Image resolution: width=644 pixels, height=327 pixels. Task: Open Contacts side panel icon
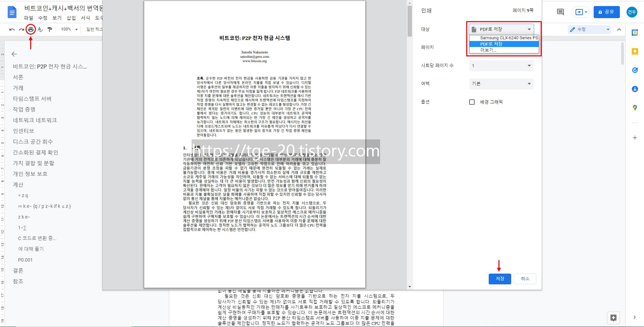[635, 89]
